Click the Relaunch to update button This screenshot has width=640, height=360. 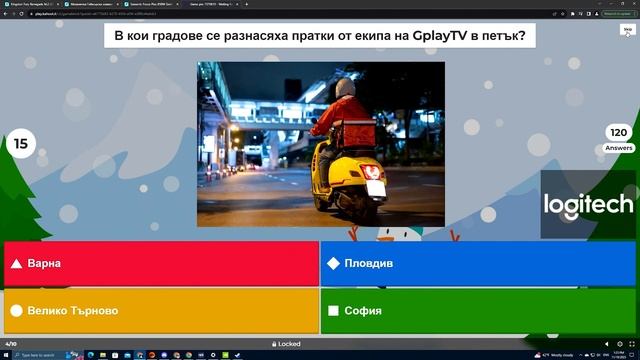[x=619, y=13]
